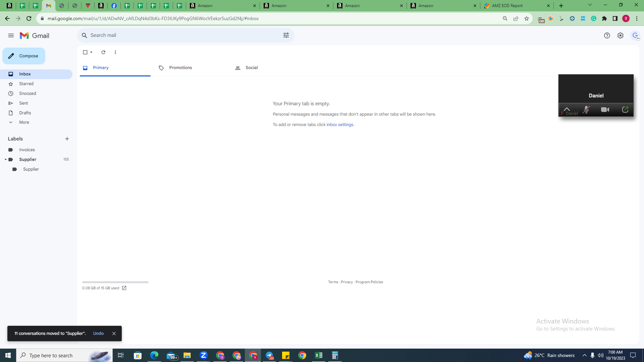This screenshot has height=362, width=644.
Task: Refresh the inbox
Action: (103, 52)
